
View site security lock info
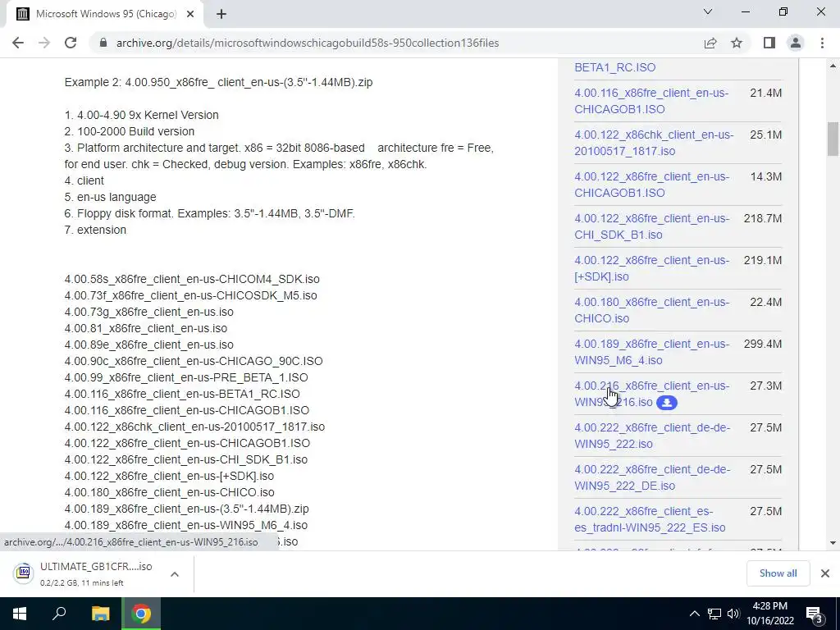[x=103, y=43]
